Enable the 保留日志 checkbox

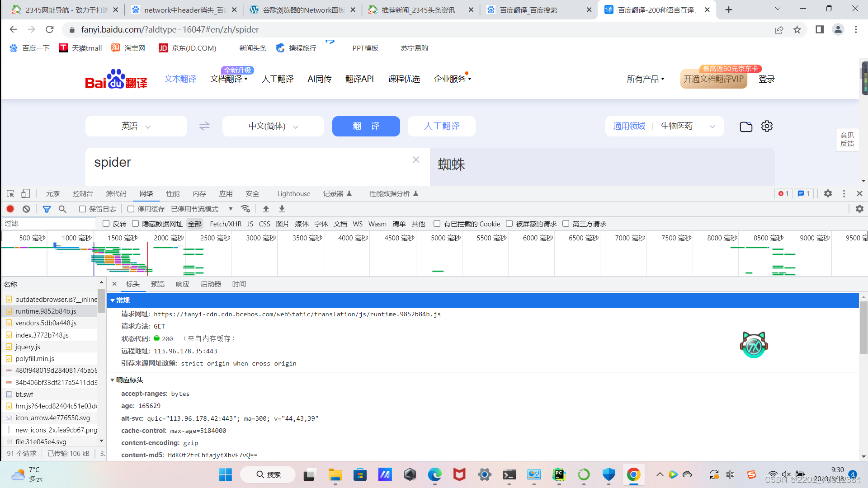click(82, 209)
